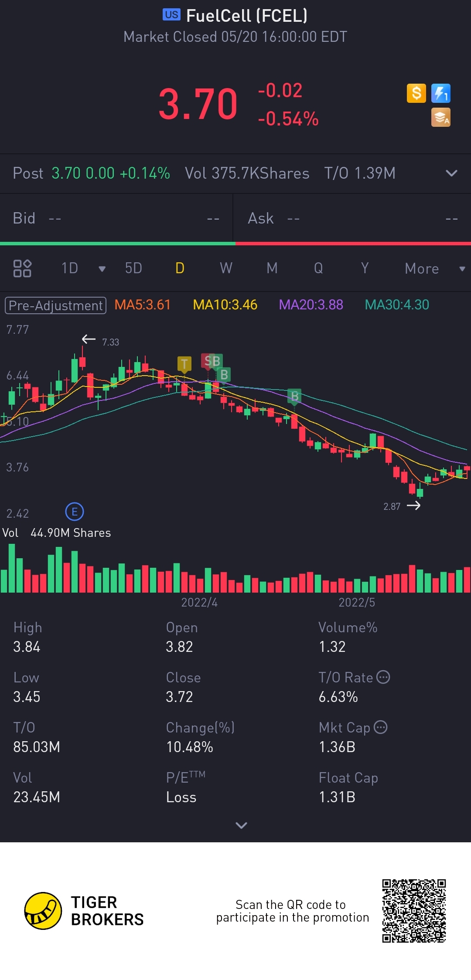Tap the Volume% 1.32 value

[x=332, y=647]
